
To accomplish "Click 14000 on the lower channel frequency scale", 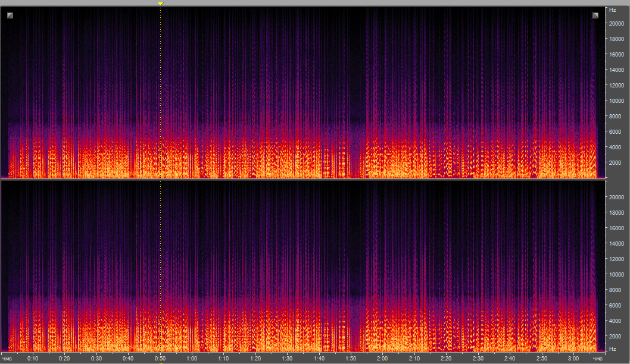I will 617,244.
